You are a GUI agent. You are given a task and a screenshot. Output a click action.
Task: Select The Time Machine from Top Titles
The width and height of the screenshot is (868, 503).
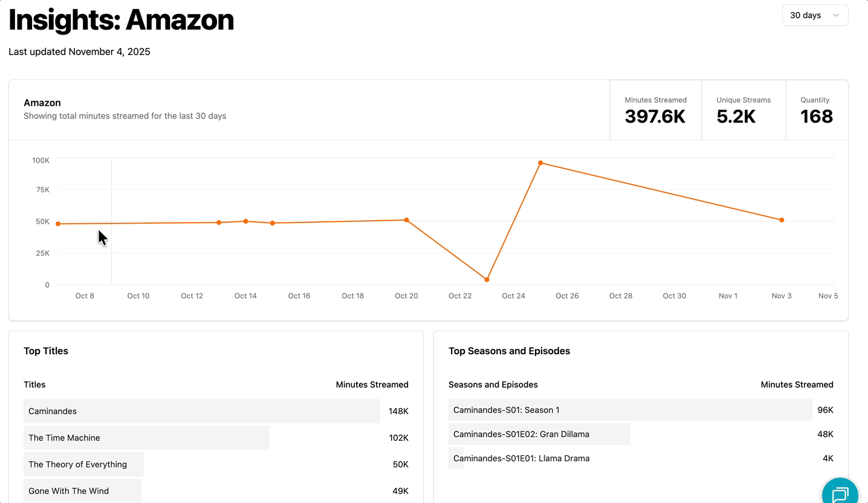click(146, 437)
